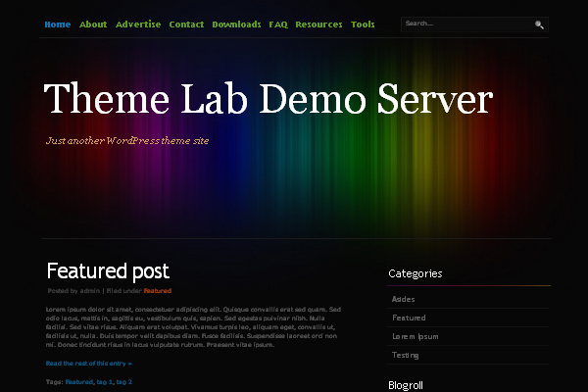
Task: Go to the About page
Action: click(93, 24)
